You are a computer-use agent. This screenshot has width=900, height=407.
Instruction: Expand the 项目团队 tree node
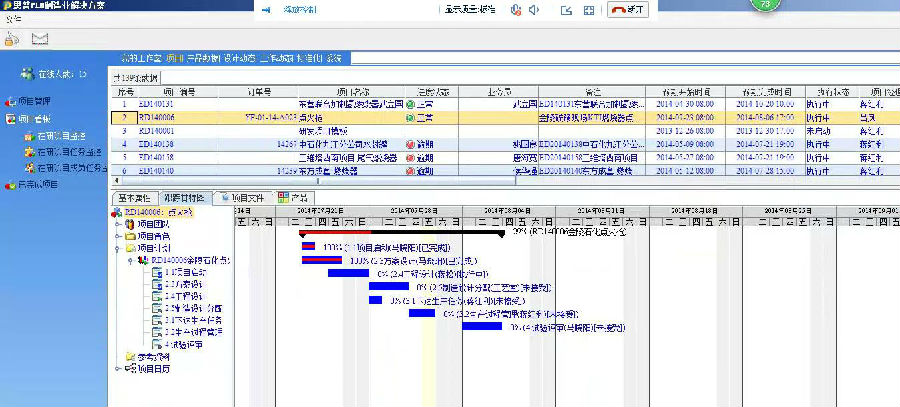[x=119, y=224]
